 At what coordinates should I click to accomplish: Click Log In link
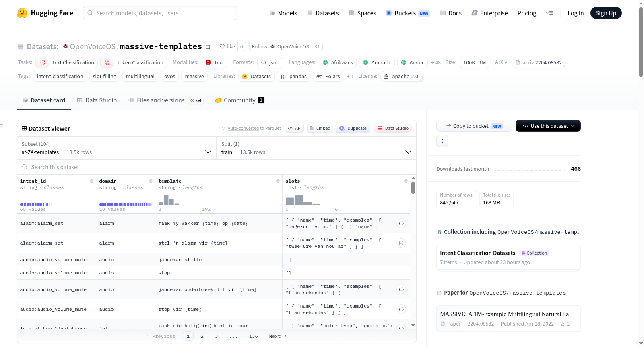pyautogui.click(x=576, y=13)
